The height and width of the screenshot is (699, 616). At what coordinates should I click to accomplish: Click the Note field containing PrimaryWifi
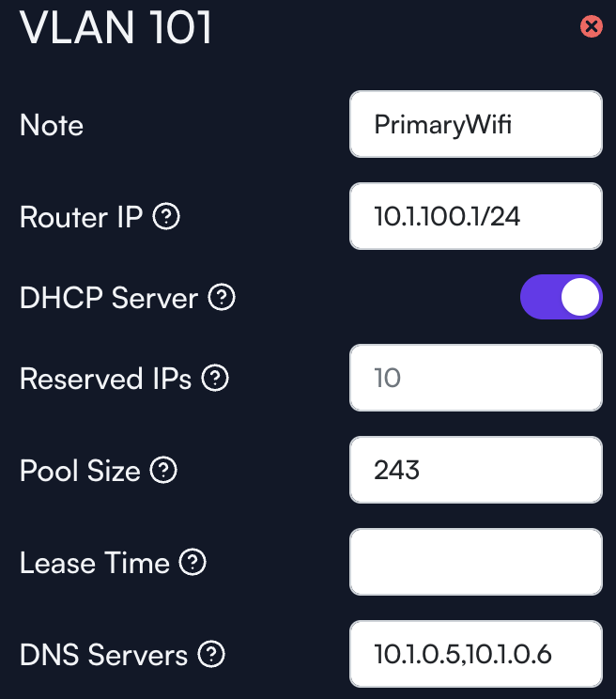pos(476,124)
